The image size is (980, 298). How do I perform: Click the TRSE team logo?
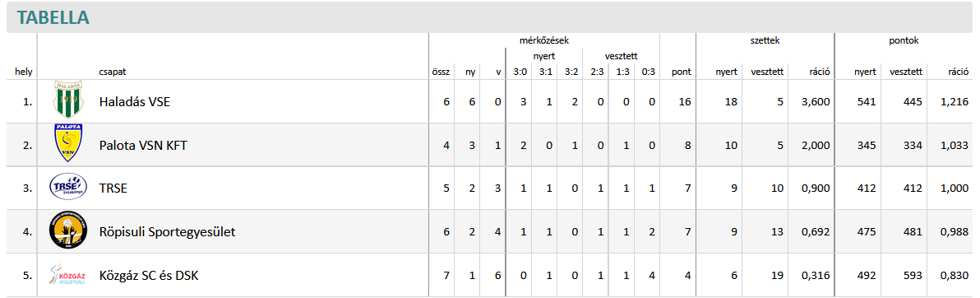point(67,187)
